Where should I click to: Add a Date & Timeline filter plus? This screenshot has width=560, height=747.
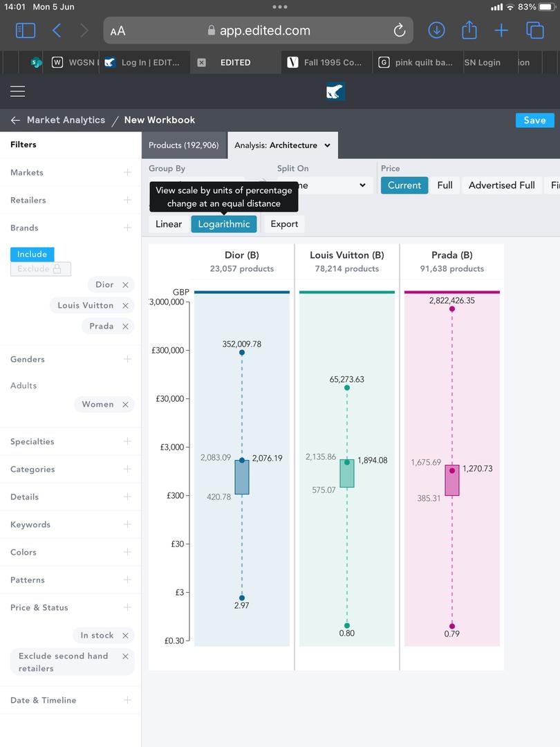[x=128, y=700]
